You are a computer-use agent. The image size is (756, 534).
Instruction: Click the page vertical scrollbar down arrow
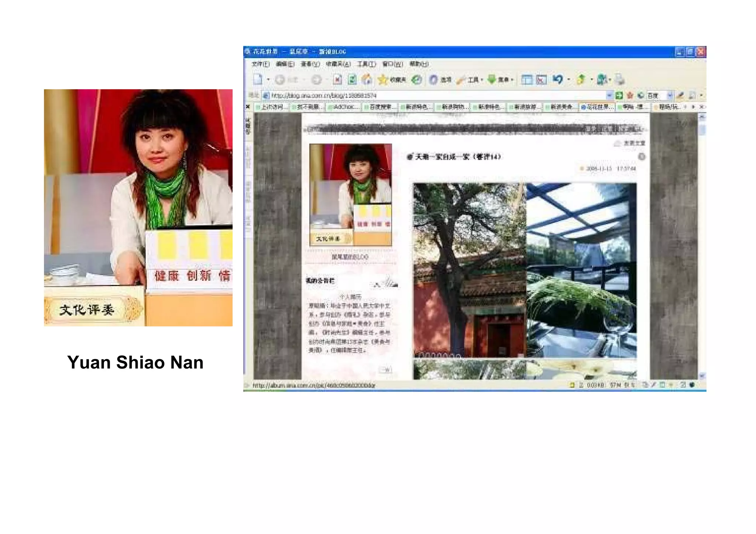click(702, 376)
